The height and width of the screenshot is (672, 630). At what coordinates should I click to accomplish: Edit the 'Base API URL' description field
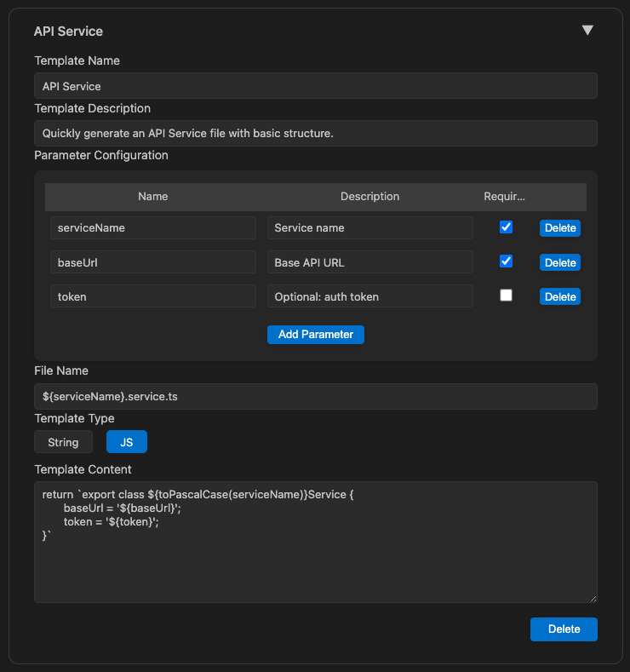pos(370,261)
